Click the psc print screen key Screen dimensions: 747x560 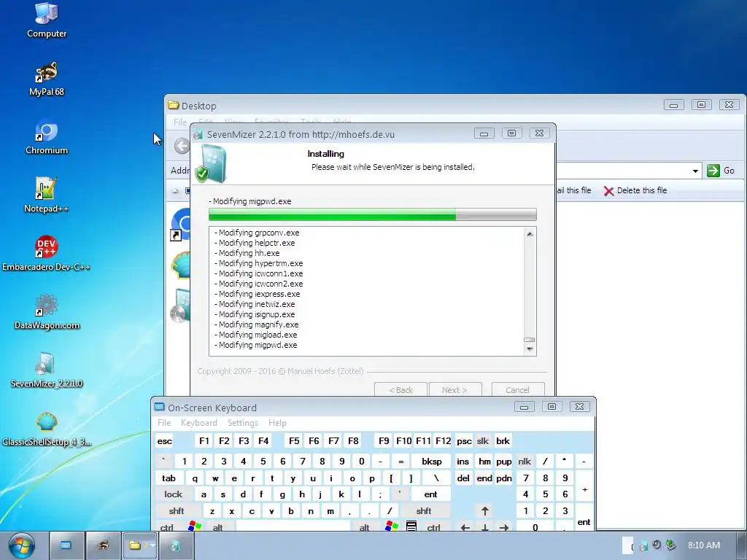pyautogui.click(x=464, y=441)
